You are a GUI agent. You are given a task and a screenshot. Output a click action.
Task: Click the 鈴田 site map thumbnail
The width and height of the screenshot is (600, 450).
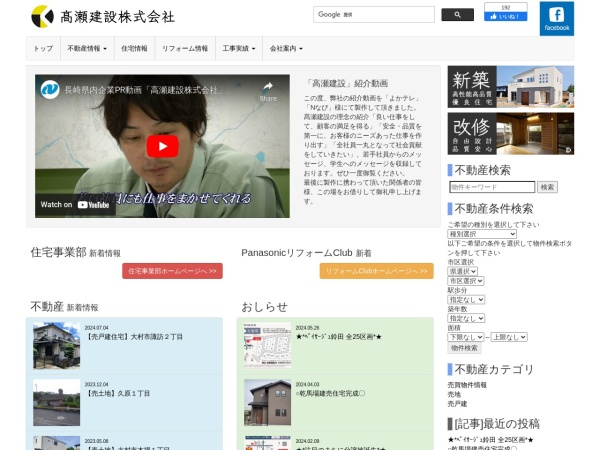click(x=267, y=346)
